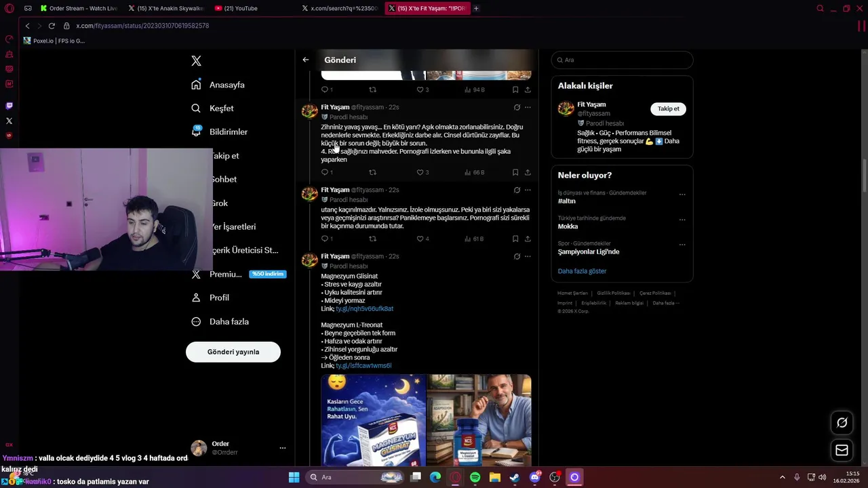Like the 'utanç kaçınılmazdır' post
The width and height of the screenshot is (868, 488).
pyautogui.click(x=422, y=239)
